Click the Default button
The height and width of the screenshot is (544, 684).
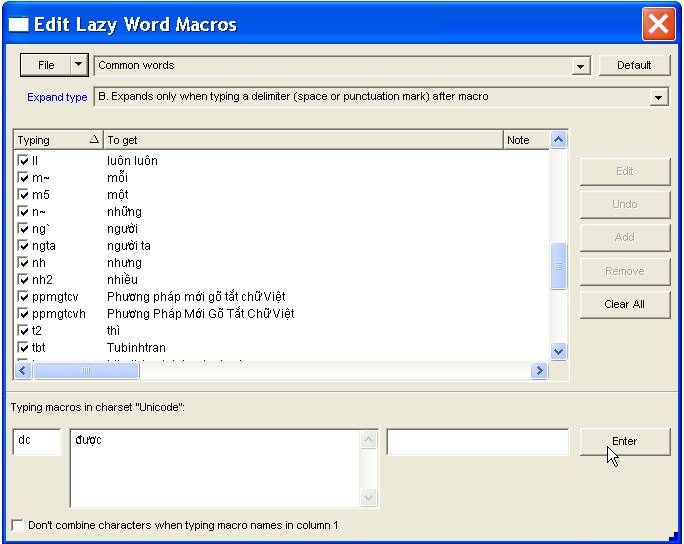click(x=634, y=65)
